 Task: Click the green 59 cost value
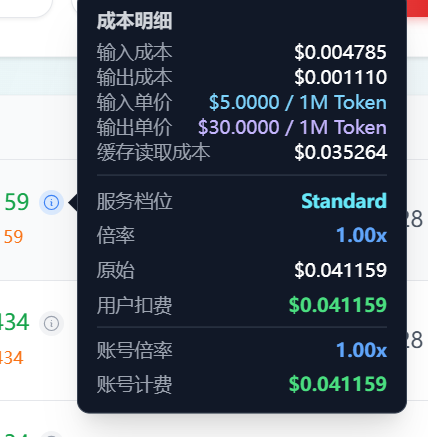pos(17,202)
